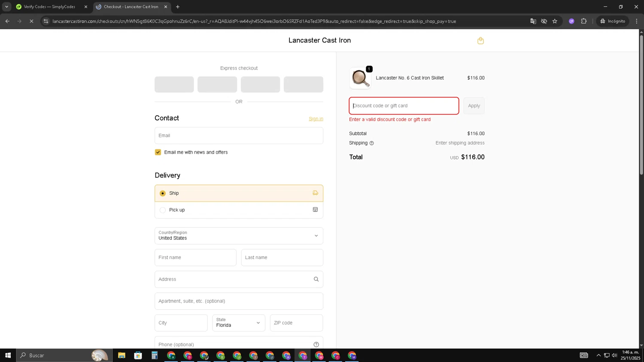
Task: Click the page vertical scrollbar thumb
Action: click(x=641, y=104)
